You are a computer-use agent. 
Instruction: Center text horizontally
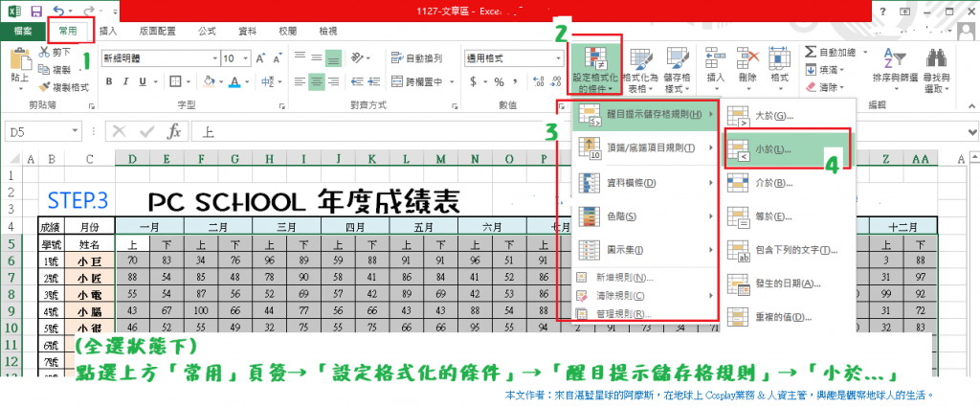pyautogui.click(x=317, y=81)
